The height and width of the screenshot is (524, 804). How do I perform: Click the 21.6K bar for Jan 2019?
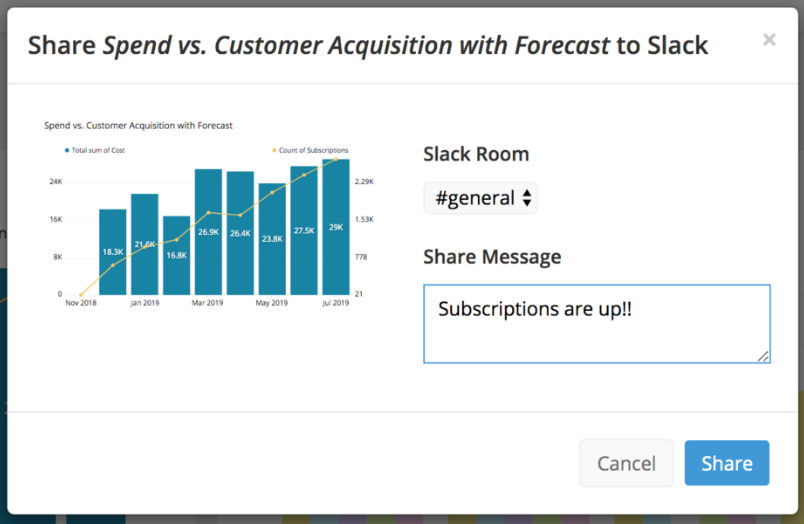tap(145, 244)
